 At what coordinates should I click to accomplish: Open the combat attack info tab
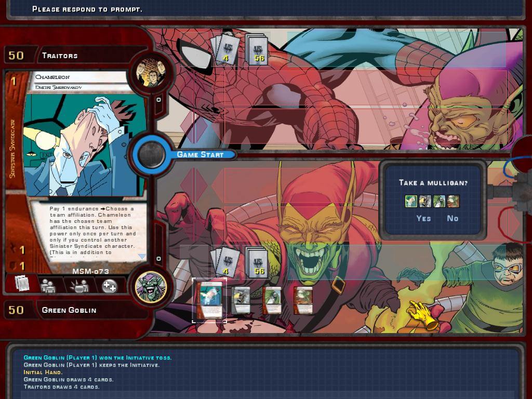coord(79,286)
